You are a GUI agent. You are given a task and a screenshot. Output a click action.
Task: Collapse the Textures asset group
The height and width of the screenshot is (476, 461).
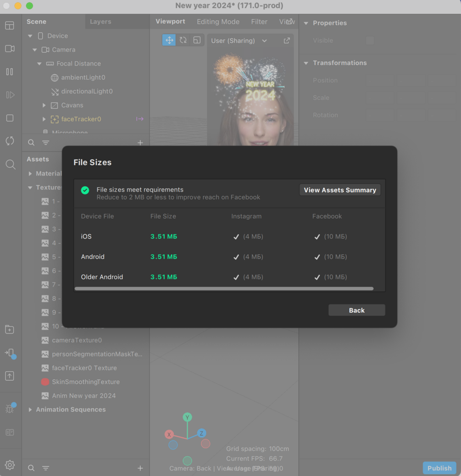(30, 188)
